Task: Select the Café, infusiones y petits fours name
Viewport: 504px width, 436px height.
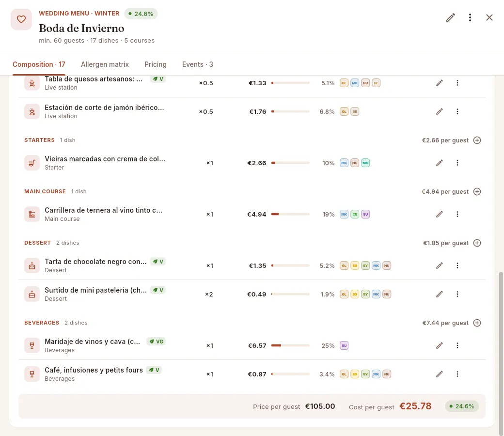Action: click(x=94, y=370)
